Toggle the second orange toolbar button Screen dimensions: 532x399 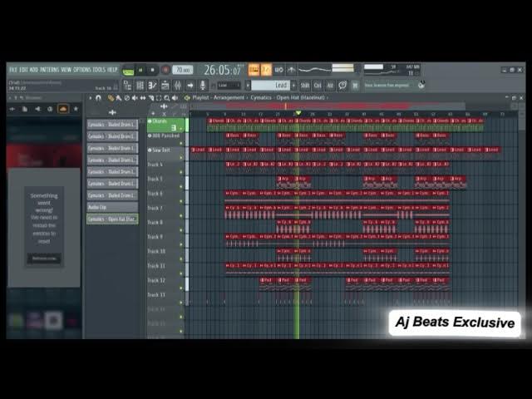coord(266,70)
